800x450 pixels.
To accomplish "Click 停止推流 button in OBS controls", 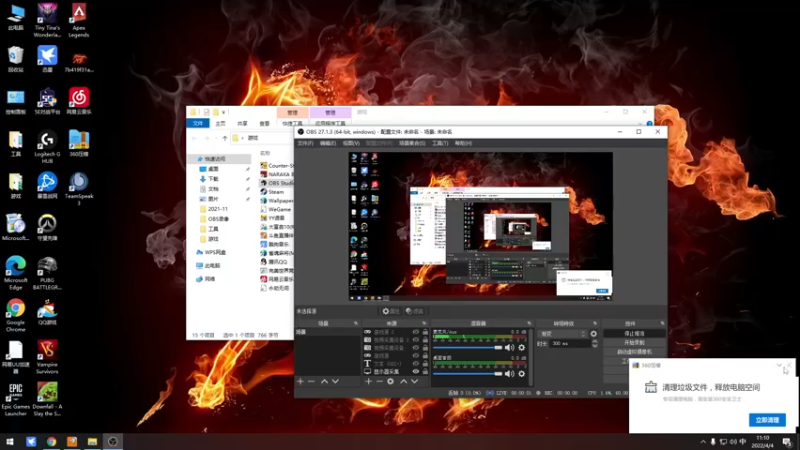I will coord(634,334).
